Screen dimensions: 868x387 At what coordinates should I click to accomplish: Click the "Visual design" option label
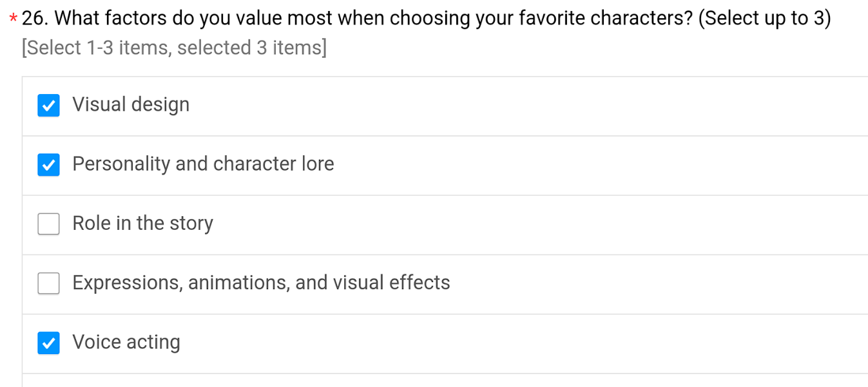[x=131, y=105]
